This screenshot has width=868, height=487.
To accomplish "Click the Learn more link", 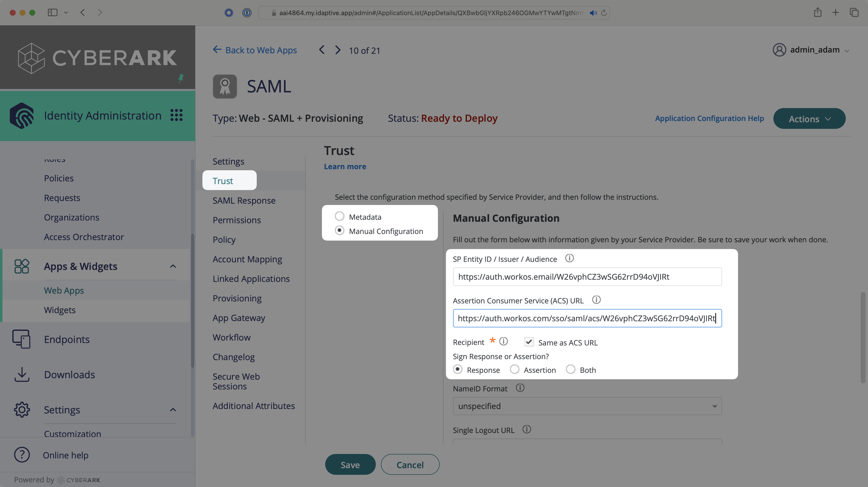I will pyautogui.click(x=345, y=166).
